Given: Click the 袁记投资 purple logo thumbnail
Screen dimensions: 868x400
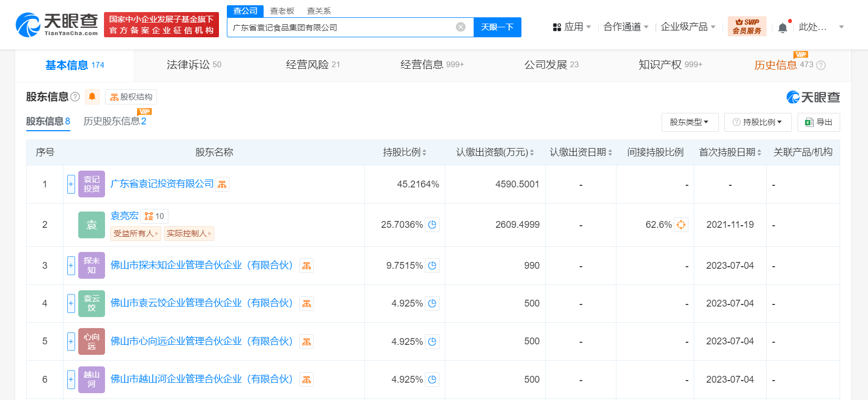Looking at the screenshot, I should (x=91, y=184).
